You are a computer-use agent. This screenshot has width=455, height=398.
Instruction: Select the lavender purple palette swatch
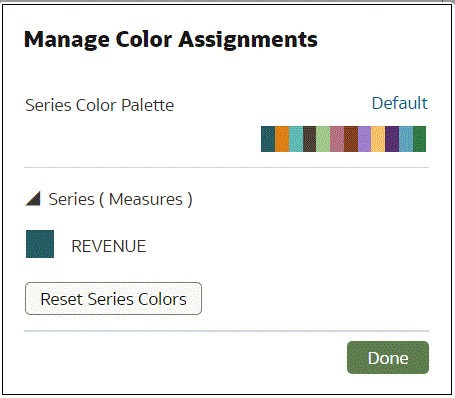click(365, 139)
